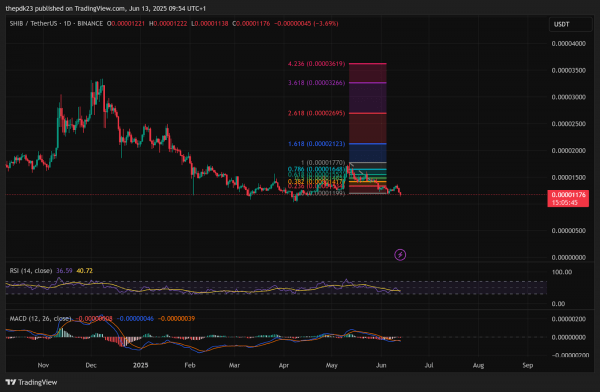The image size is (600, 392).
Task: Click the TradingView logo at bottom left
Action: tap(31, 382)
